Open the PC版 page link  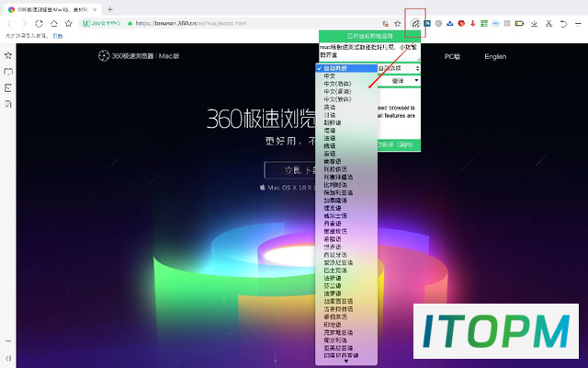452,56
